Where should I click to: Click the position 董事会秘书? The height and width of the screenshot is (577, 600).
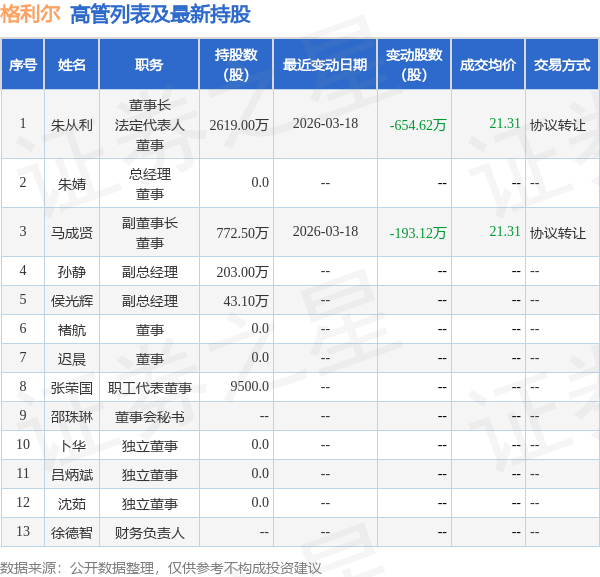pos(150,417)
